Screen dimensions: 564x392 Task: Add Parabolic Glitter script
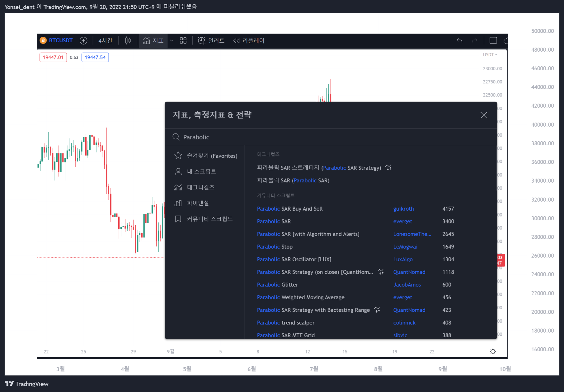(277, 285)
